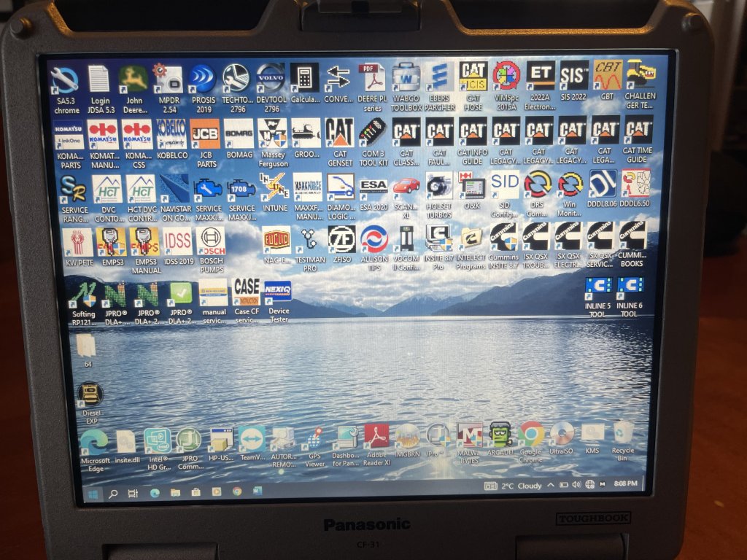This screenshot has height=560, width=747.
Task: Launch BOMAG application
Action: [x=239, y=134]
